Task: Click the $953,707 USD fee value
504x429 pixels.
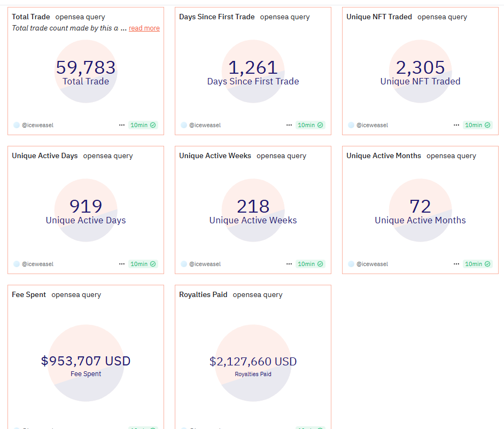Action: pos(86,361)
